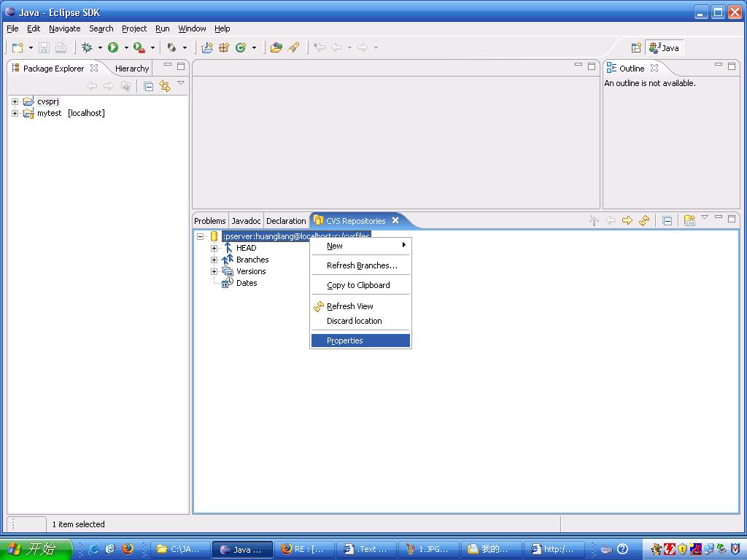Screen dimensions: 747x560
Task: Click Collapse All in CVS Repositories toolbar
Action: (667, 221)
